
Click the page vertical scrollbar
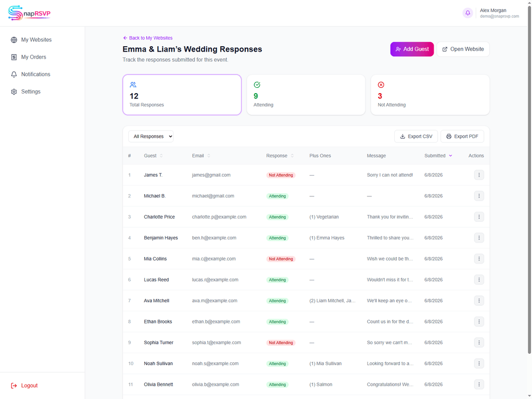(529, 180)
